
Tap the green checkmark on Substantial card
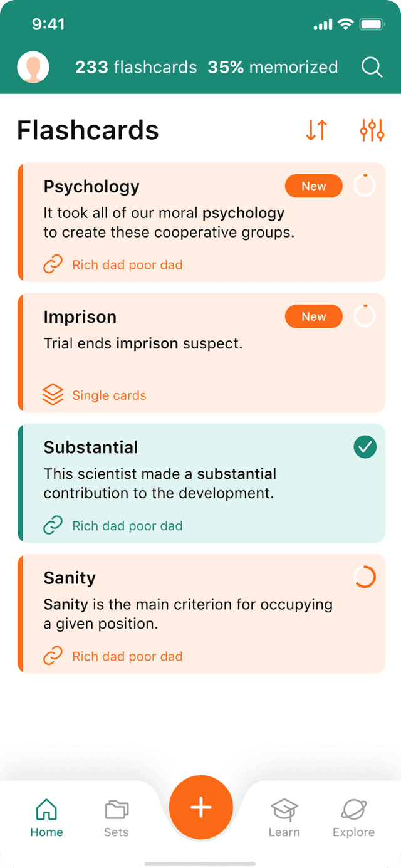365,447
